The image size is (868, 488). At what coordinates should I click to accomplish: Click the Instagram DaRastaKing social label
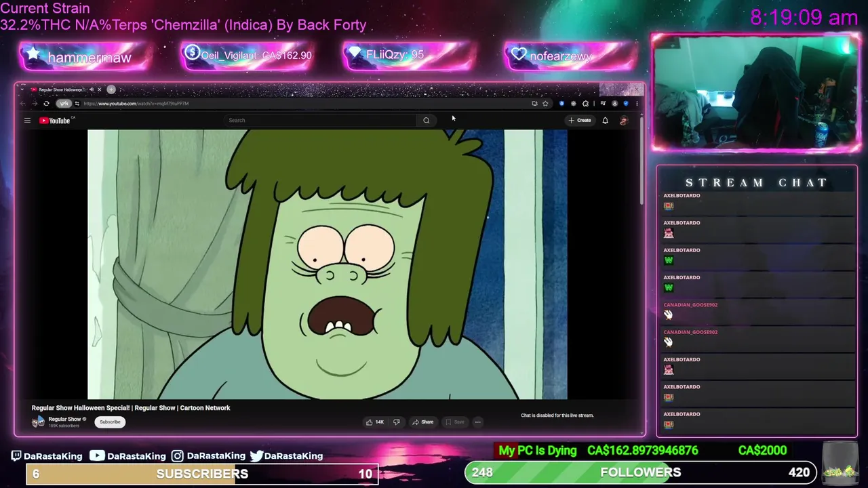pos(209,456)
